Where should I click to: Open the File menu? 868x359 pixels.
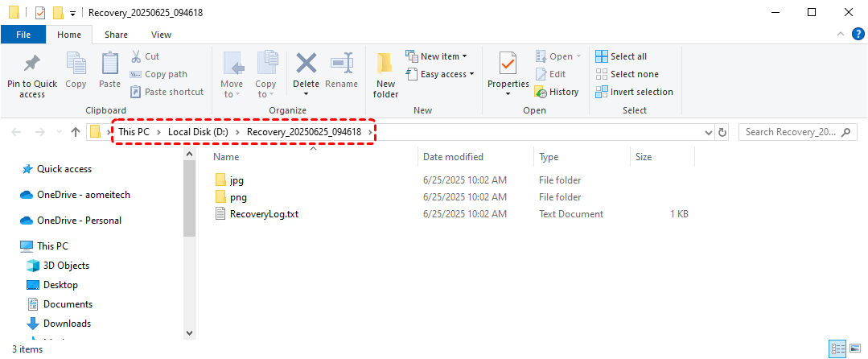tap(23, 35)
